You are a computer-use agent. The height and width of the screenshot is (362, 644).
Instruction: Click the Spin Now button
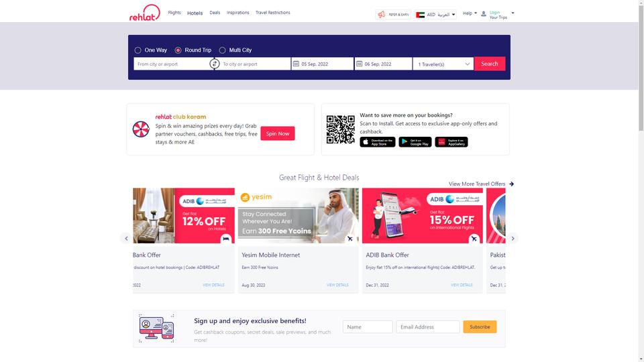(278, 133)
